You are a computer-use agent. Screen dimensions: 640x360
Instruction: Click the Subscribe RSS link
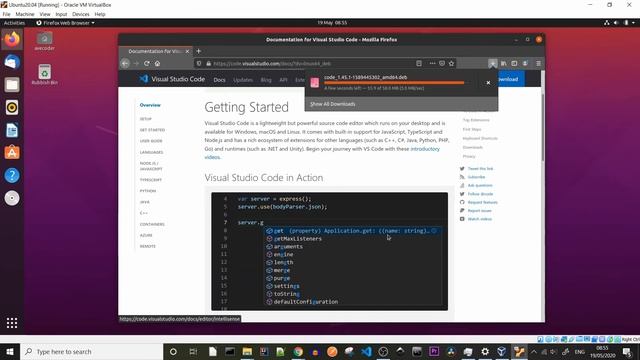pyautogui.click(x=476, y=177)
